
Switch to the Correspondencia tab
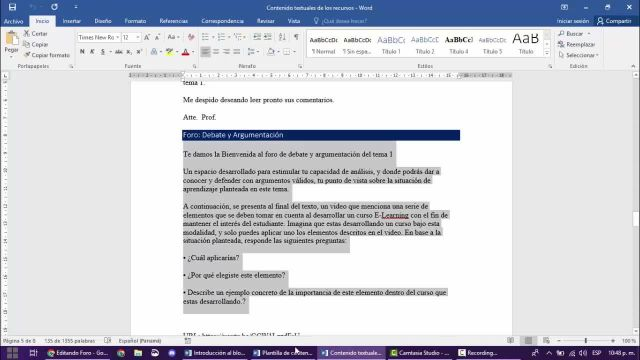222,21
